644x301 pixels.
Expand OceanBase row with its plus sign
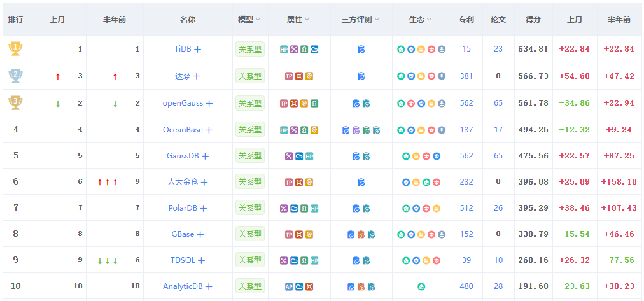[x=209, y=130]
